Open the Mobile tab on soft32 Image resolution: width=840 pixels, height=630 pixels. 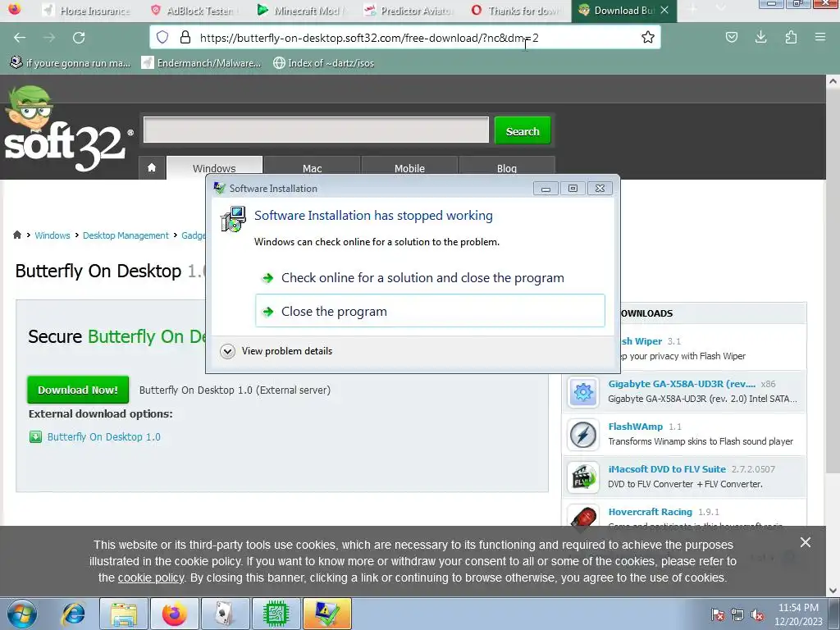tap(409, 168)
